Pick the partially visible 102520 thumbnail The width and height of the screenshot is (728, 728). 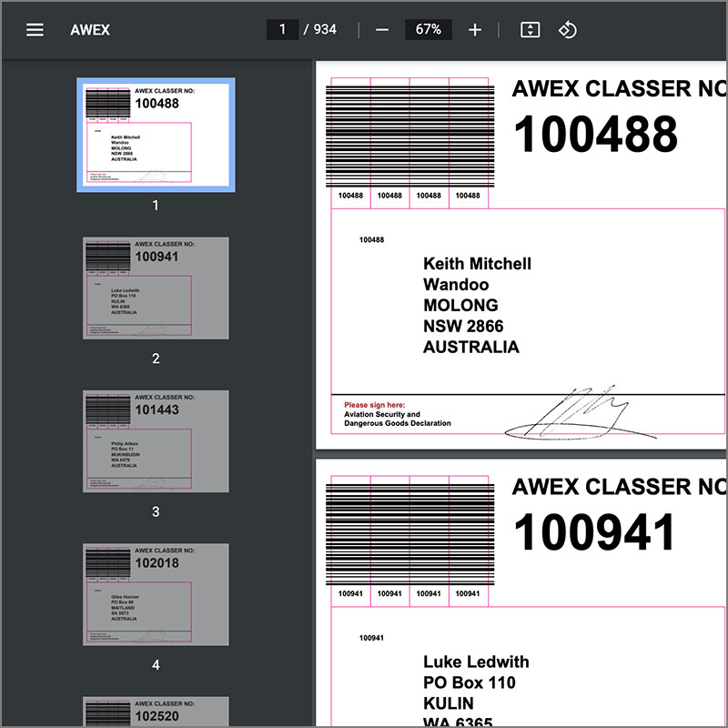(156, 712)
